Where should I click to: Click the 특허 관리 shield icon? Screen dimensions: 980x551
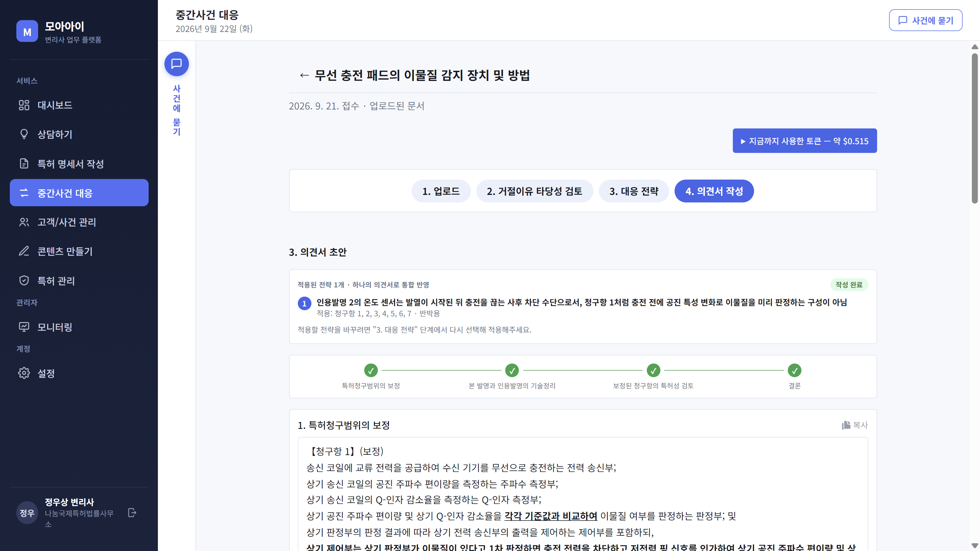pos(24,281)
